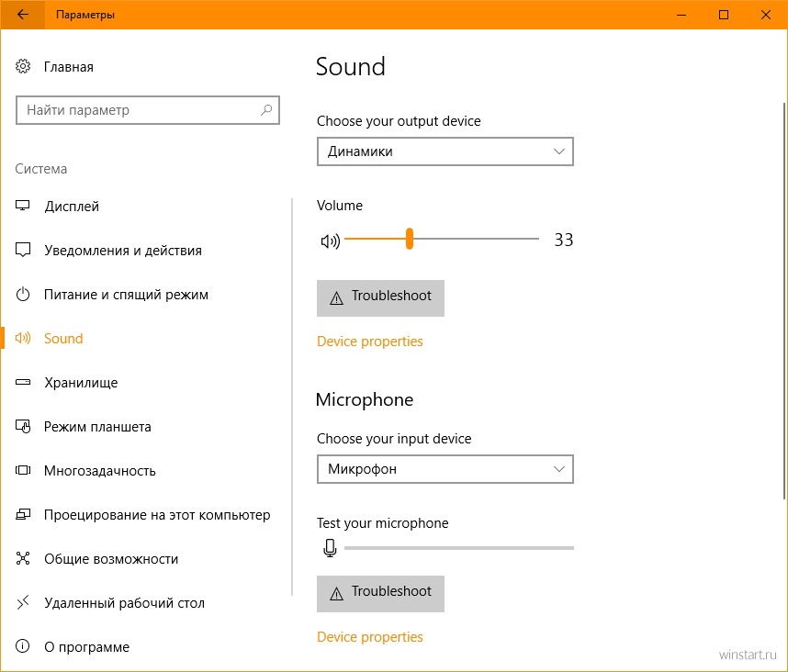Image resolution: width=788 pixels, height=672 pixels.
Task: Click the Volume slider handle
Action: (x=410, y=239)
